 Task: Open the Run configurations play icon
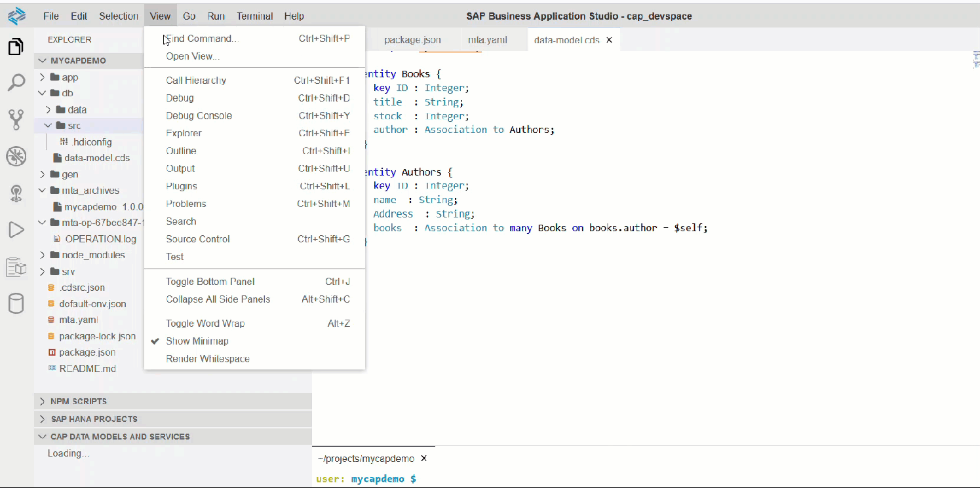tap(16, 230)
